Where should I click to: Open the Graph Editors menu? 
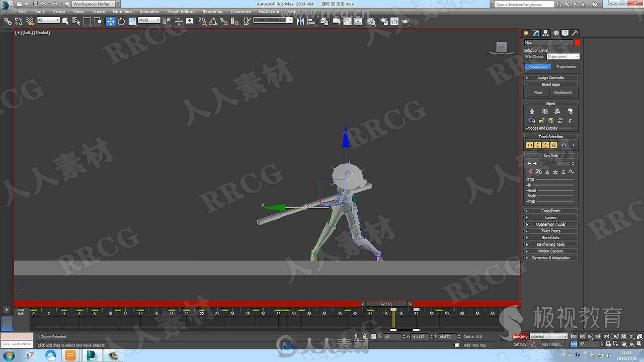[x=181, y=12]
